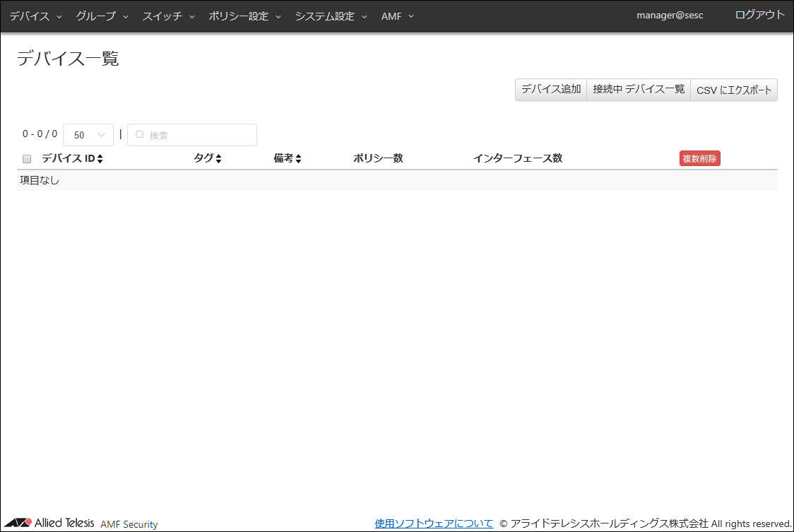The width and height of the screenshot is (794, 532).
Task: Open the 使用ソフトウェアについて link
Action: pyautogui.click(x=434, y=524)
